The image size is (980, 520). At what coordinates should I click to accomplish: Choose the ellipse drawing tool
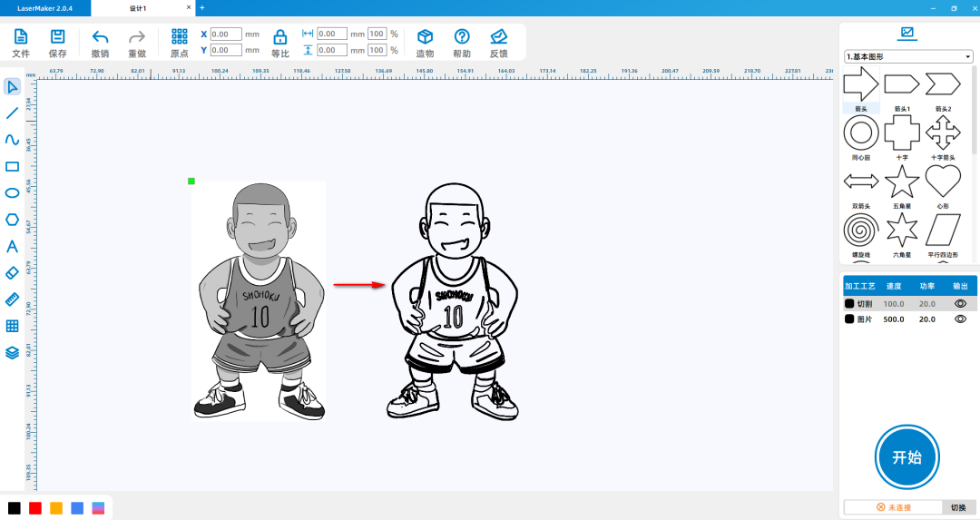point(12,192)
